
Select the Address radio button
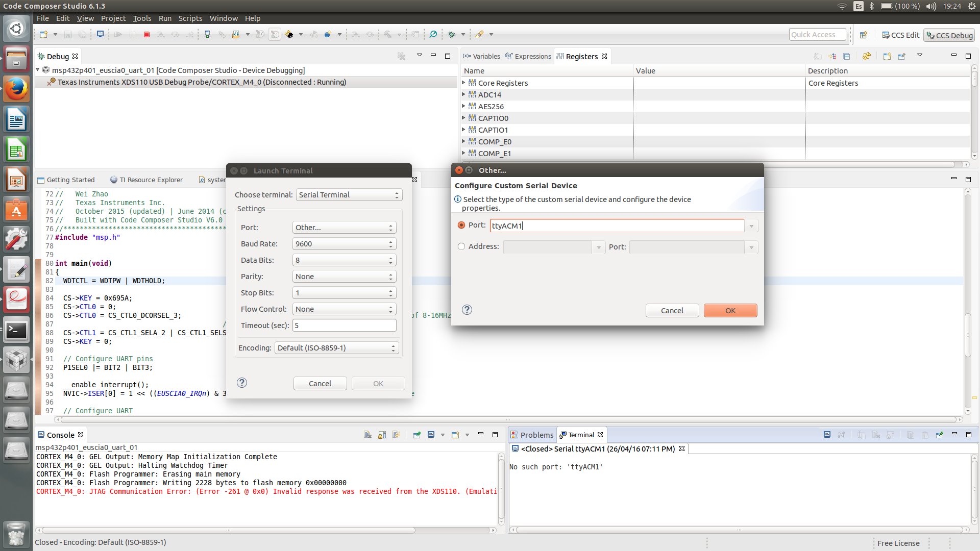pyautogui.click(x=461, y=246)
